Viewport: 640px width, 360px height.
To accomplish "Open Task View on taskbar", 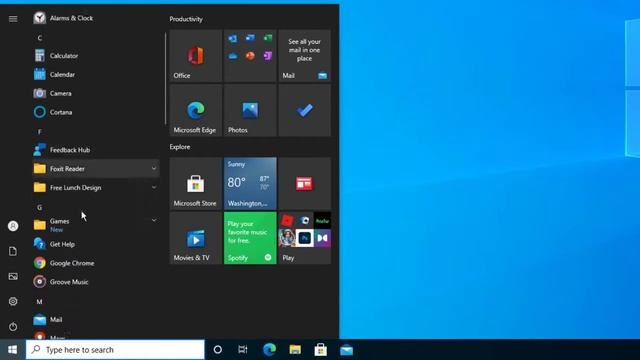I will (243, 350).
